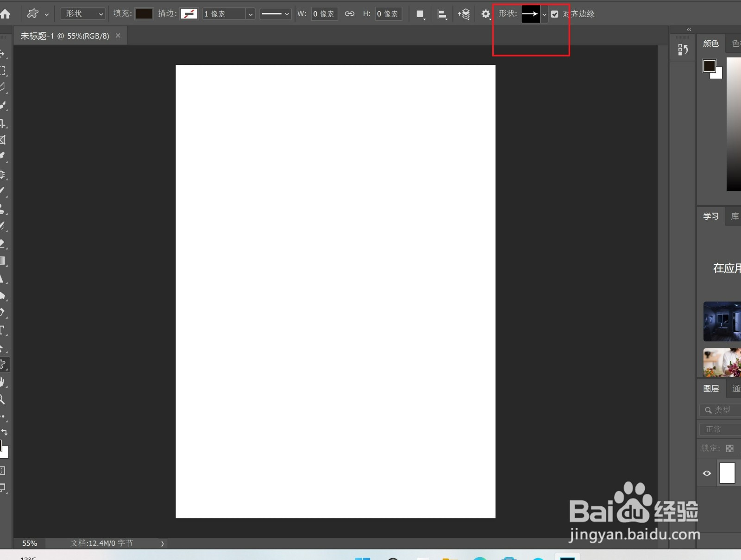Expand the status bar info arrow

tap(163, 544)
